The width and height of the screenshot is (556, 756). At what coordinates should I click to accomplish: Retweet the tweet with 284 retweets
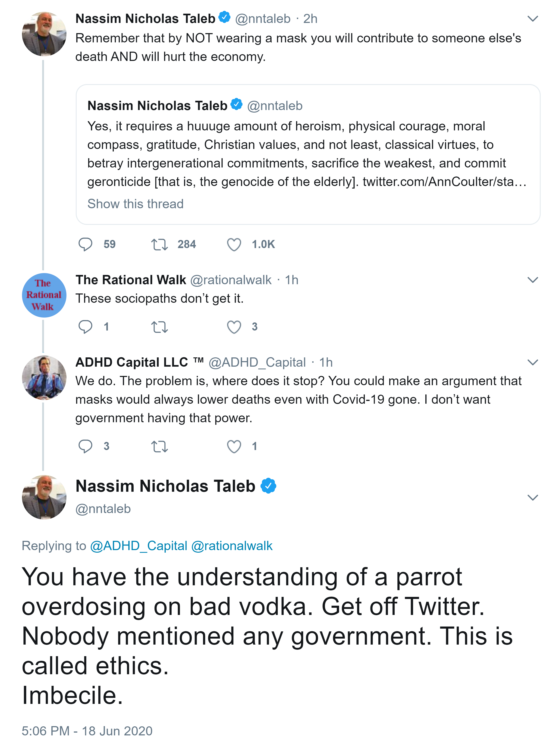[159, 244]
